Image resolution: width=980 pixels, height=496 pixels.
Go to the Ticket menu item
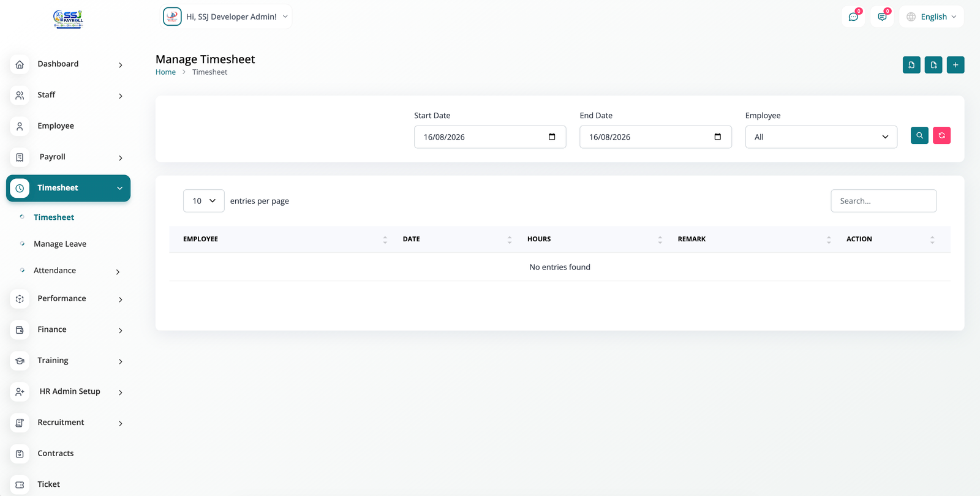(49, 484)
